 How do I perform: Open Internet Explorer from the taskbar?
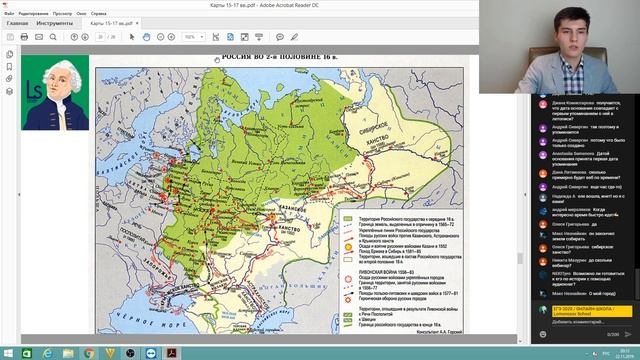[x=47, y=353]
